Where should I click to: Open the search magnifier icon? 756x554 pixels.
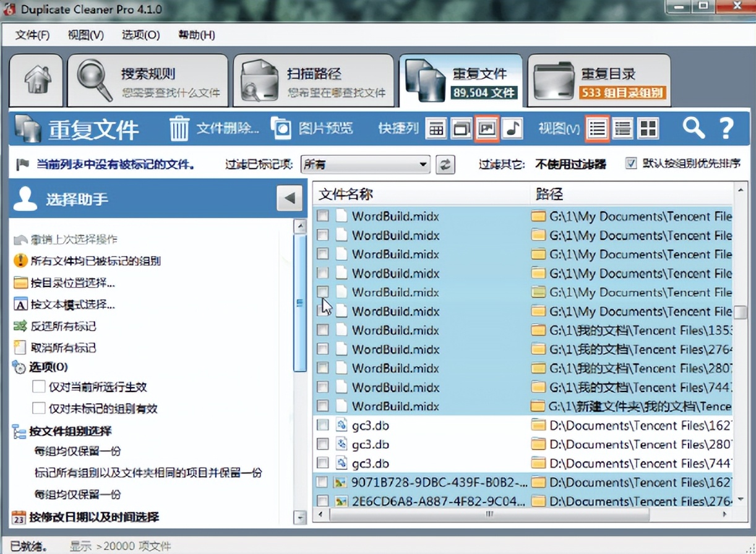point(693,129)
